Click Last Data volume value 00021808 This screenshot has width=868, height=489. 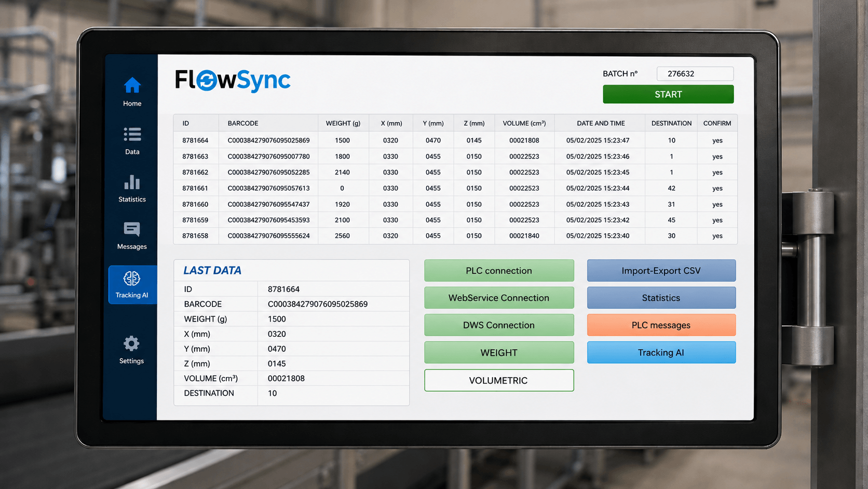tap(286, 378)
